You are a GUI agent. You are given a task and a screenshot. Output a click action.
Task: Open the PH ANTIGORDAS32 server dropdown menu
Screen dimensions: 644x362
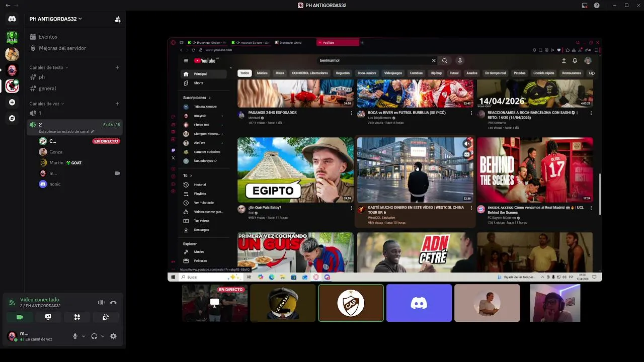pyautogui.click(x=55, y=19)
